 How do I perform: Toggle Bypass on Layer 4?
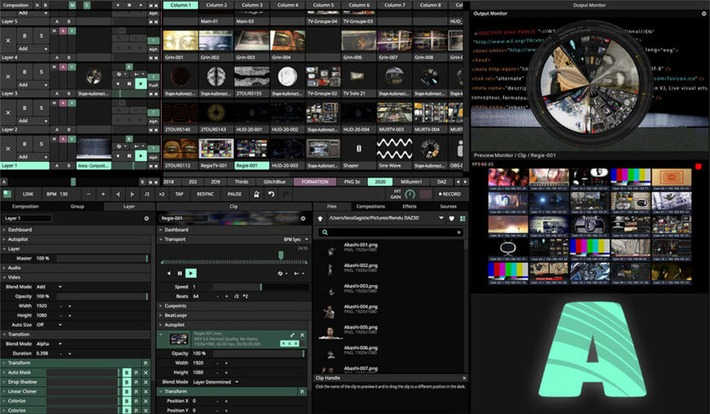(x=24, y=35)
